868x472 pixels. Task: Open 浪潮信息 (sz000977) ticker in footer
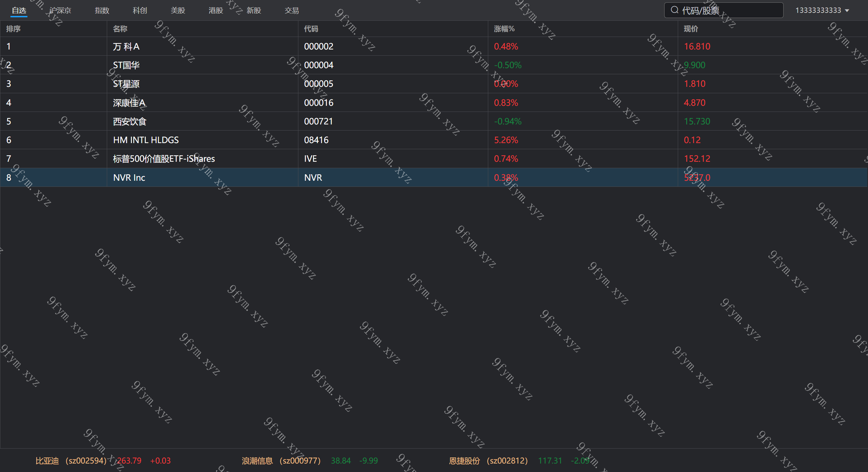coord(281,461)
